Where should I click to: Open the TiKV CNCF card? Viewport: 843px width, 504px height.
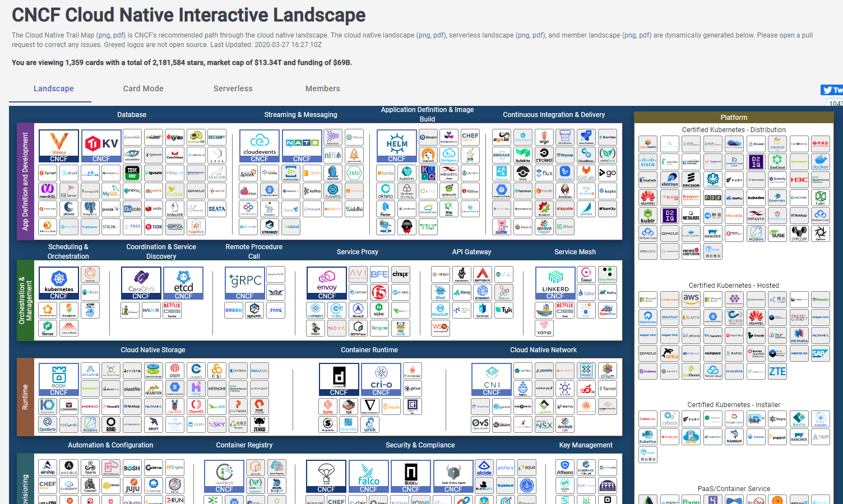click(x=101, y=146)
